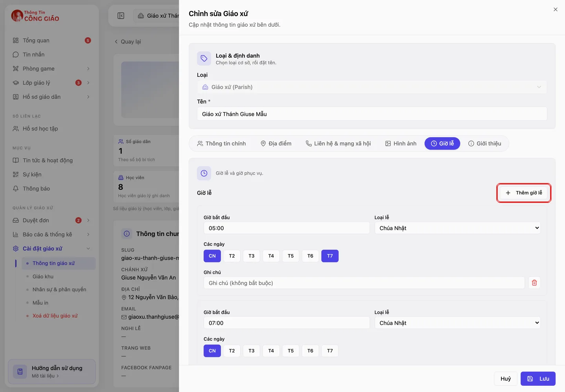Click the sidebar collapse panel icon
Screen dimensions: 565x392
121,16
